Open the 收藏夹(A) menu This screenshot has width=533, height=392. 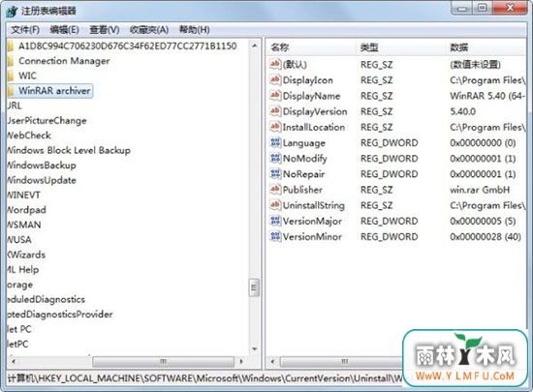pos(149,30)
